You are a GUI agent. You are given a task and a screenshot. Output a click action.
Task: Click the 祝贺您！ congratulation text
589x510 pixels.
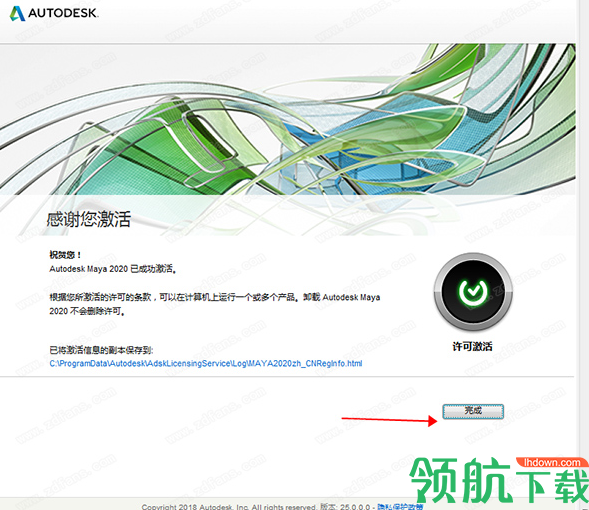coord(65,255)
